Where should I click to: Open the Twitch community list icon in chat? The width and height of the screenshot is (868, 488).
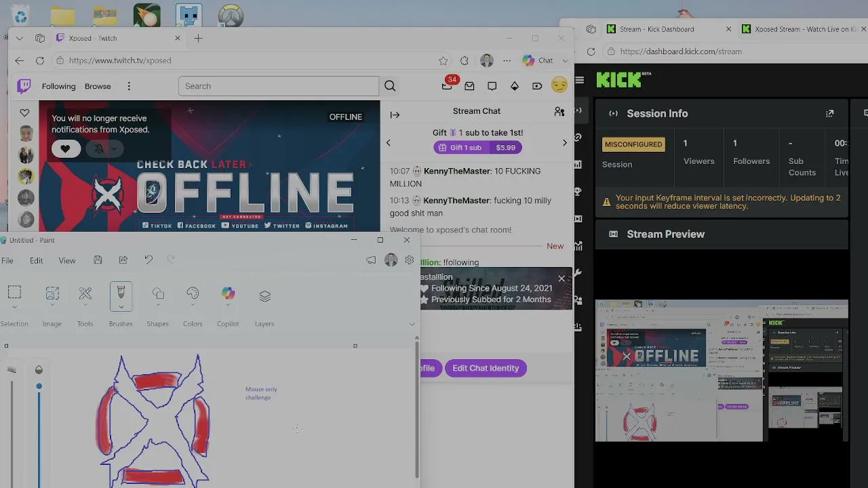pos(559,111)
